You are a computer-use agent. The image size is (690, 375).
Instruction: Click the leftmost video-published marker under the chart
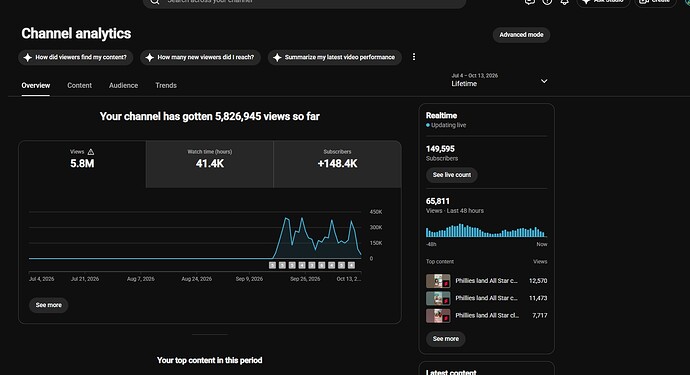click(272, 265)
